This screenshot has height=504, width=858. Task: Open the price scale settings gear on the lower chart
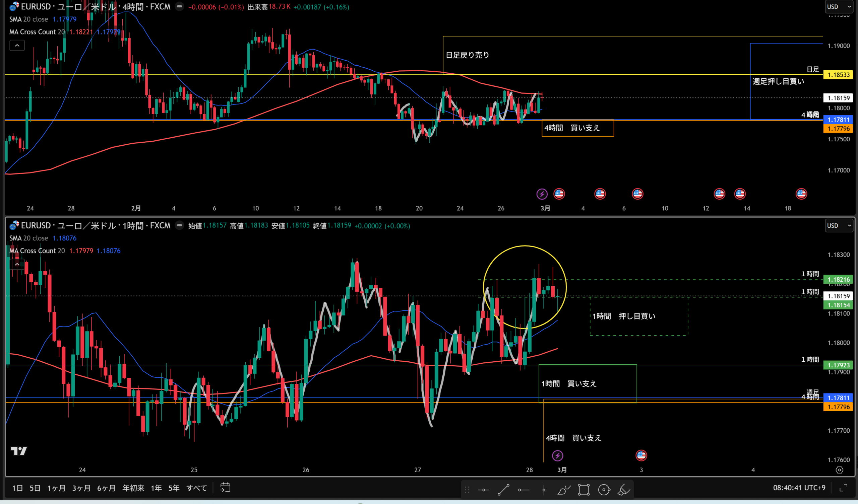click(839, 470)
